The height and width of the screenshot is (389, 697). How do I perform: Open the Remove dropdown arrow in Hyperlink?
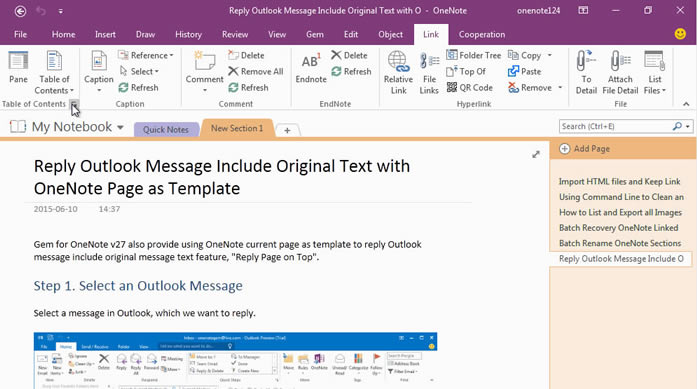coord(560,88)
